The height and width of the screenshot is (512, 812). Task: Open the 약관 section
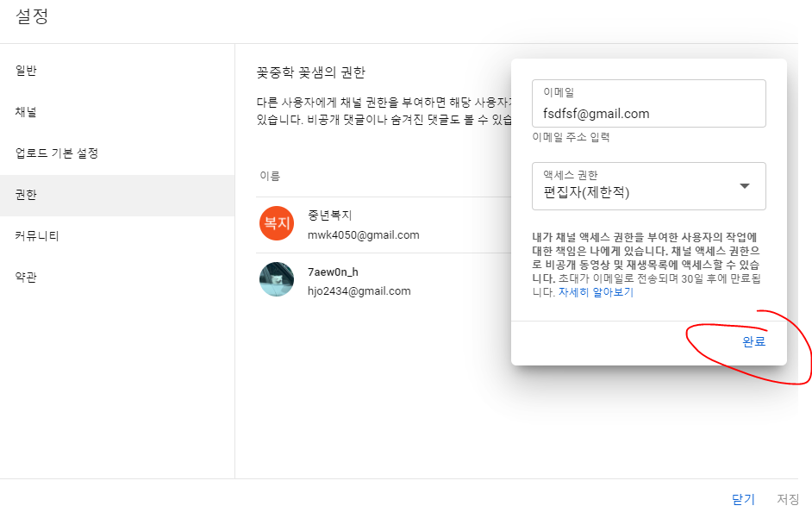pos(117,278)
